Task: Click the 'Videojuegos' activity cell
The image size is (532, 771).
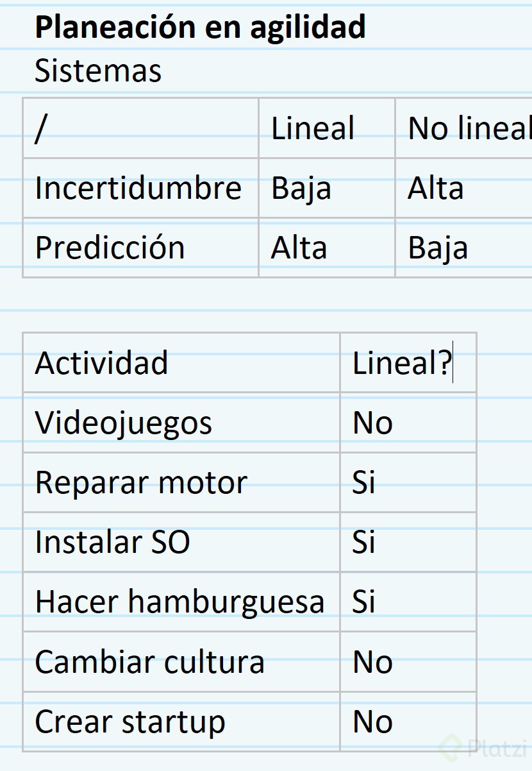Action: [x=123, y=423]
